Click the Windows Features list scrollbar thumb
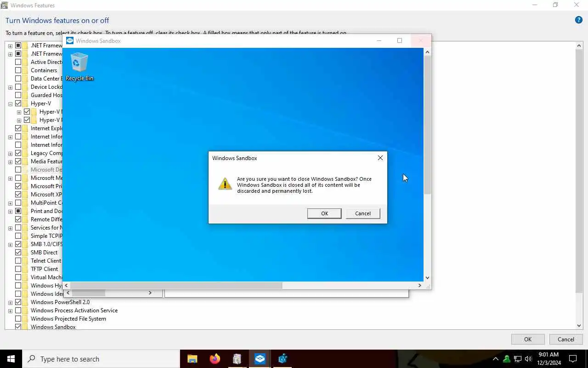This screenshot has height=368, width=588. click(579, 171)
